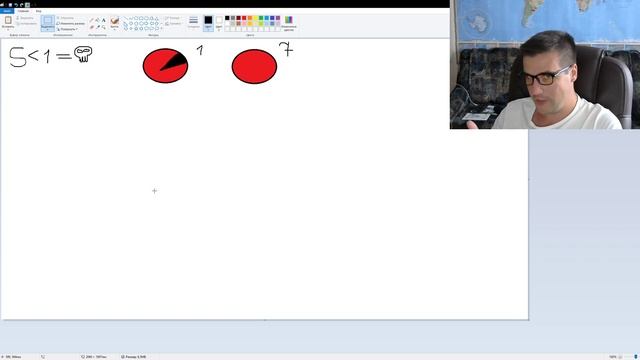Click the Paste clipboard icon
The image size is (640, 360).
coord(8,20)
